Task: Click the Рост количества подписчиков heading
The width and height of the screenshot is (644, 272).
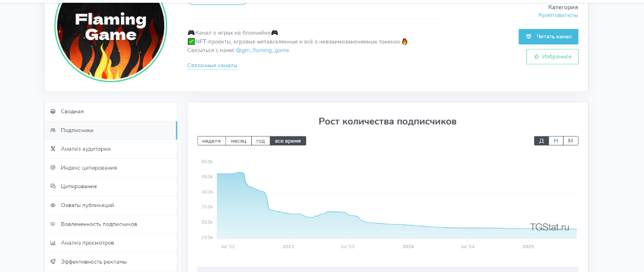Action: pos(388,122)
